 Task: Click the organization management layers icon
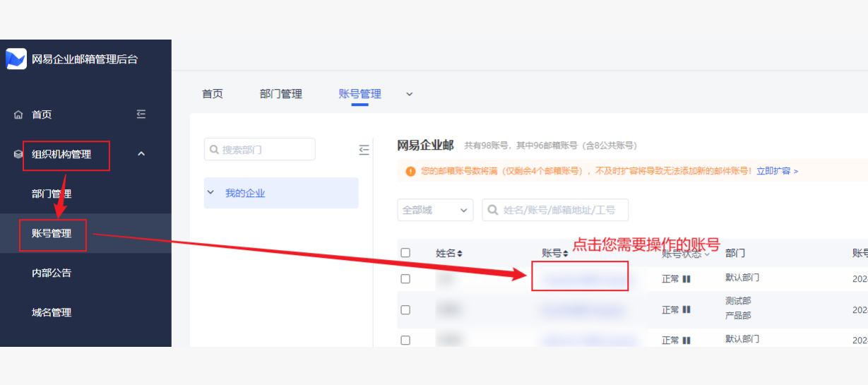coord(18,154)
